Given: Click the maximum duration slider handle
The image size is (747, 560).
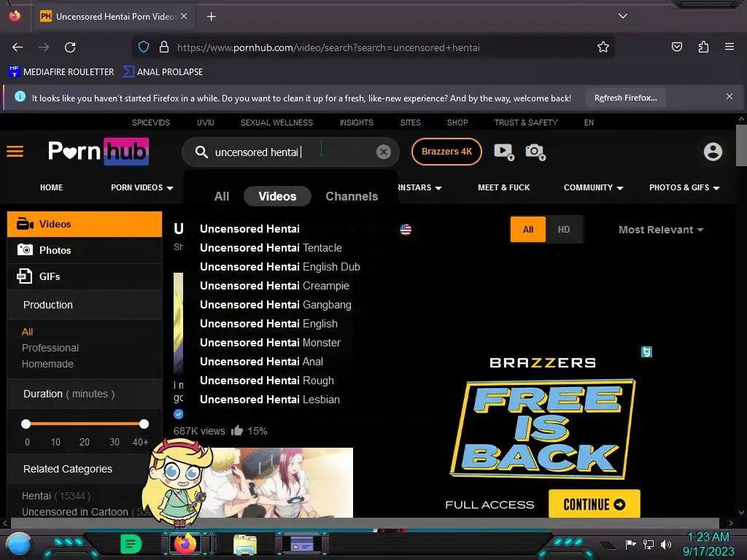Looking at the screenshot, I should pyautogui.click(x=144, y=424).
